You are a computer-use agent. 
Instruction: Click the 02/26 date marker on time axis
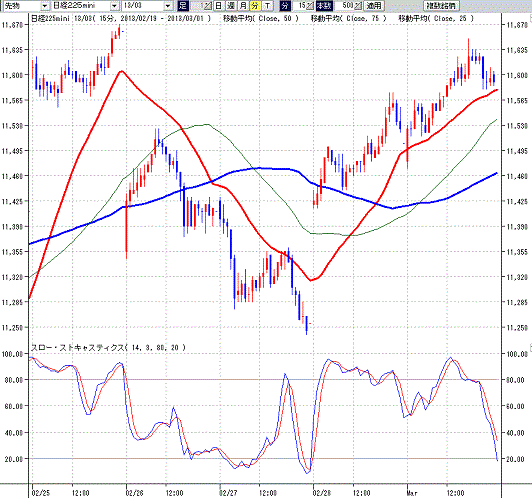tap(135, 493)
